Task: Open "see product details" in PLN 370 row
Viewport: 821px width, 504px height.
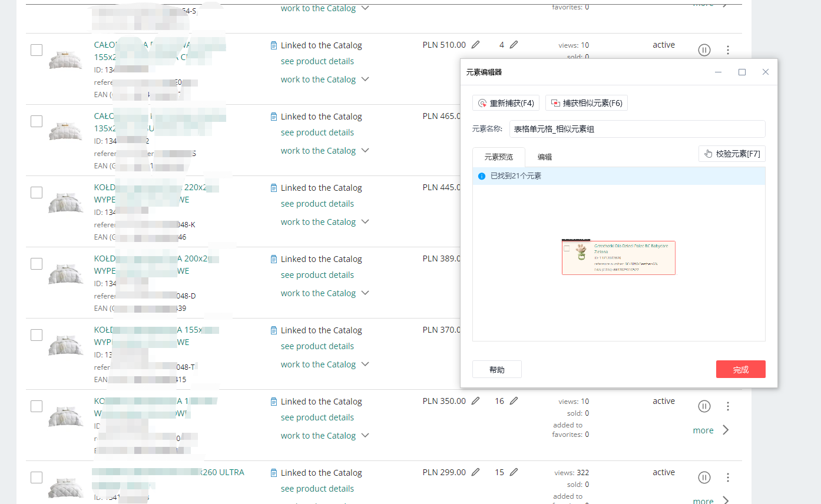Action: click(317, 346)
